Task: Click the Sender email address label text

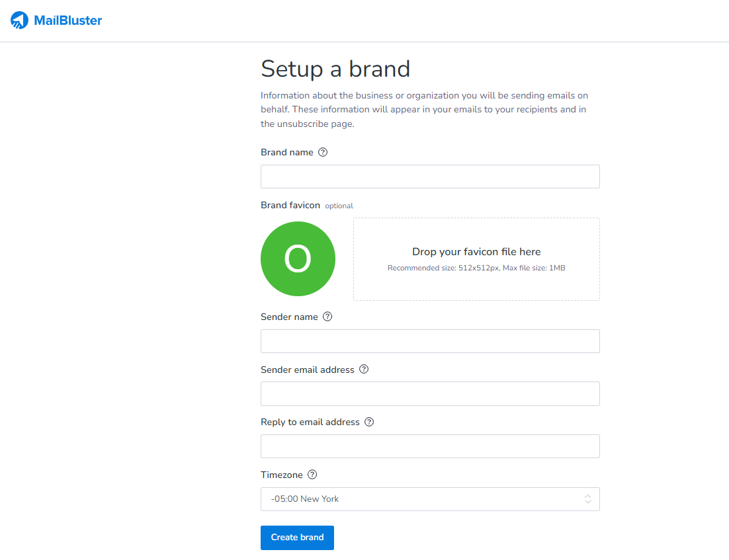Action: pos(308,370)
